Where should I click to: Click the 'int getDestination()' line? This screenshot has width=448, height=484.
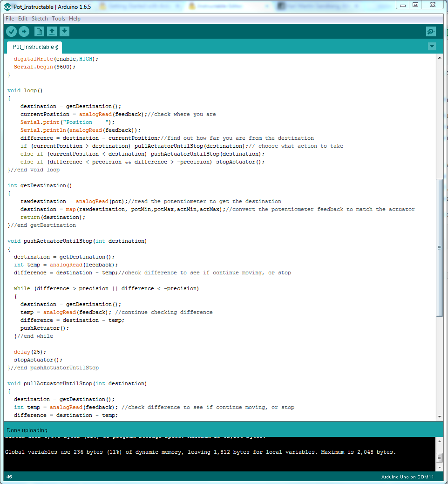pos(40,185)
